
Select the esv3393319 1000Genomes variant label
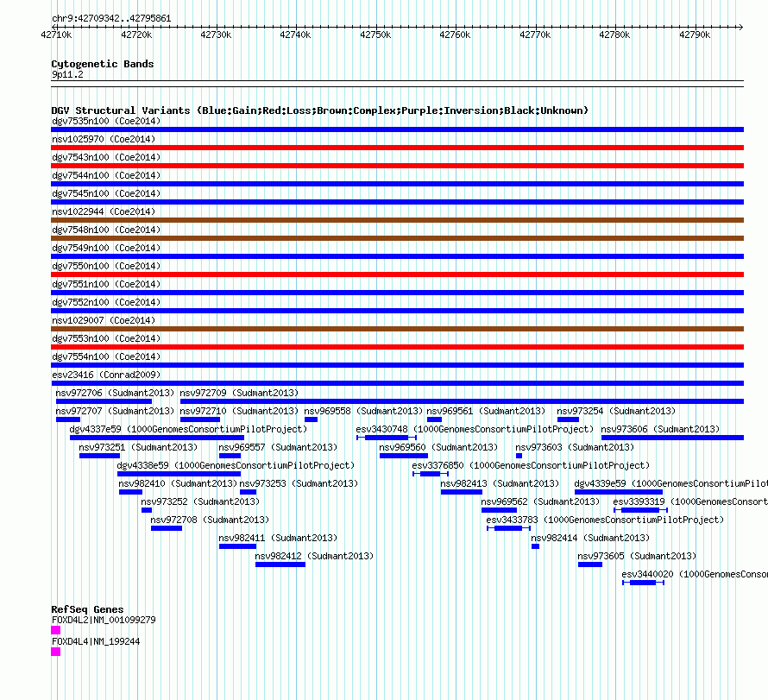coord(690,501)
